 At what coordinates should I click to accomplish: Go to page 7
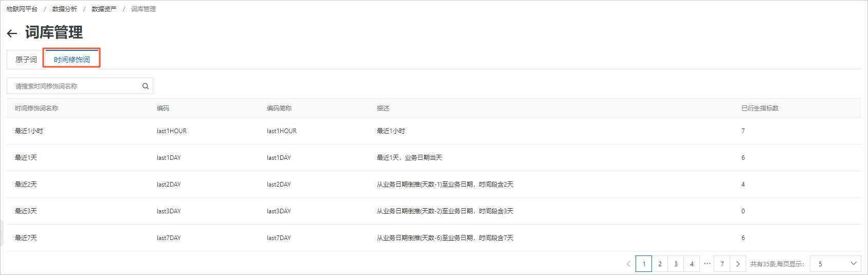point(722,264)
